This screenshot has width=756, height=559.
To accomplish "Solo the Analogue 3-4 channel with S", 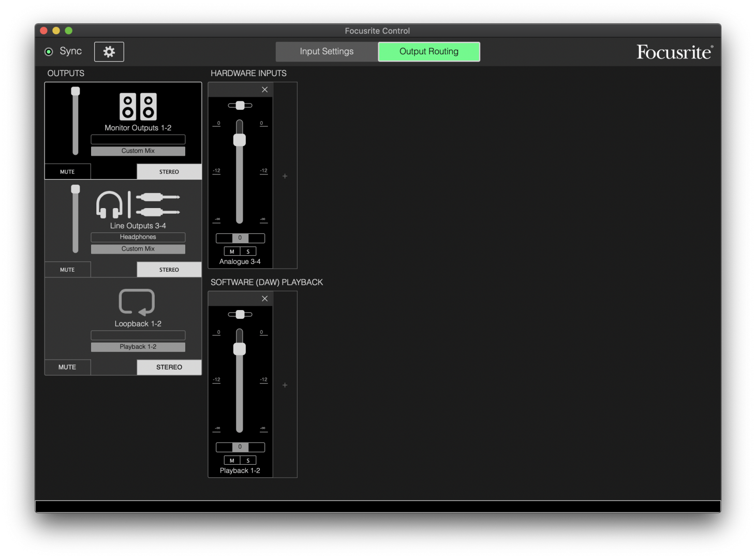I will pos(248,252).
